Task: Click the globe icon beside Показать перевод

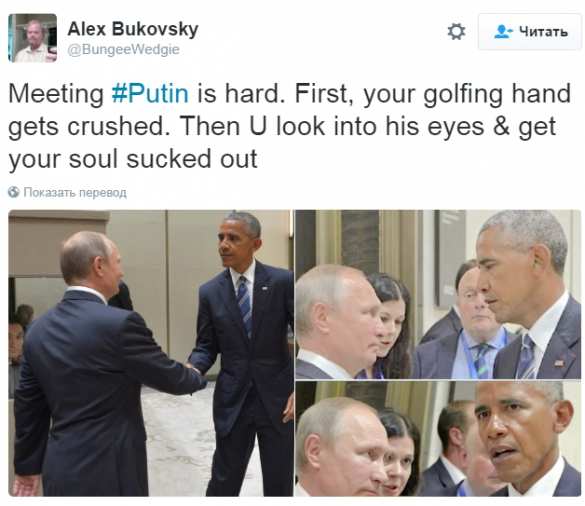Action: click(x=14, y=192)
